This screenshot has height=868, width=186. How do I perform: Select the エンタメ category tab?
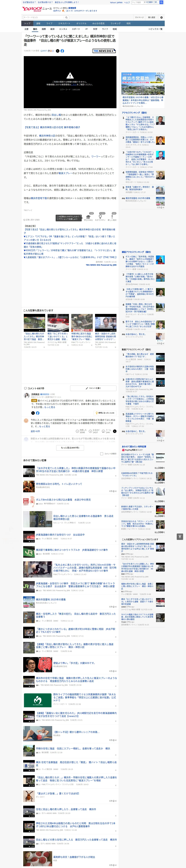pos(63,29)
